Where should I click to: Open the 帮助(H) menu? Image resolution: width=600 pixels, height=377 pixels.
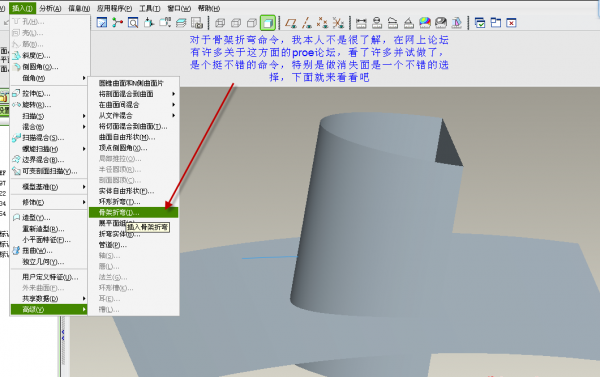(x=209, y=8)
